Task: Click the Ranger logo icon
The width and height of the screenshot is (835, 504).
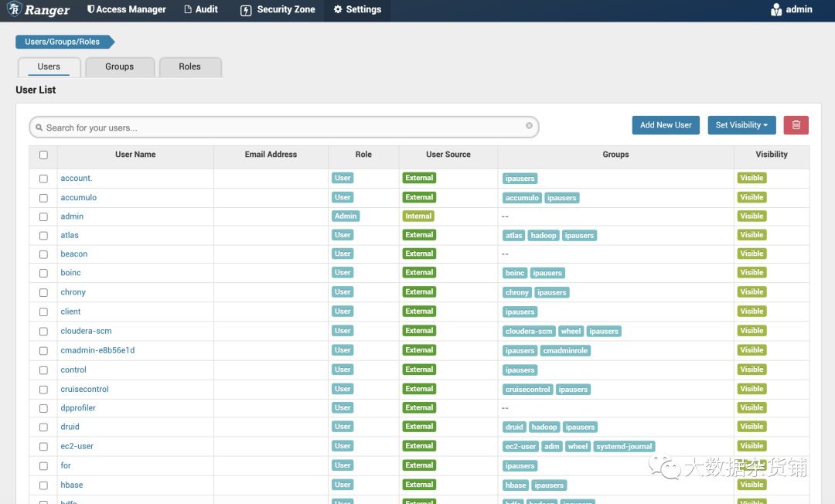Action: click(x=15, y=9)
